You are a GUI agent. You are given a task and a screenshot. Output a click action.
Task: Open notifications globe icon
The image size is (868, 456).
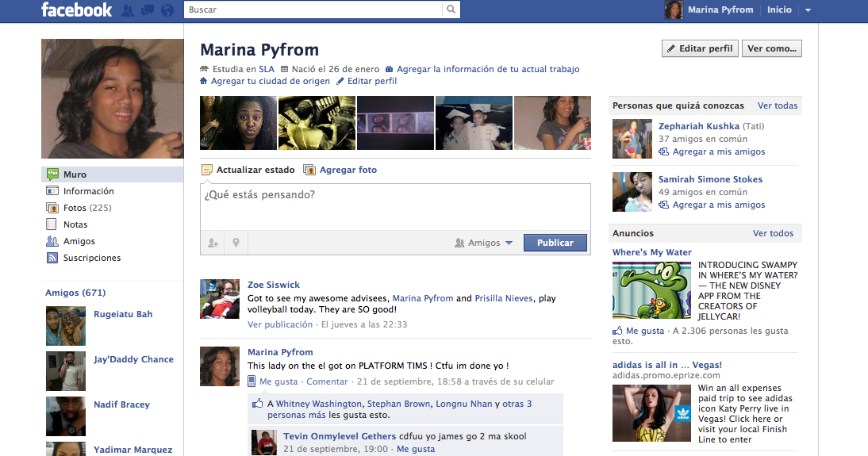(x=167, y=10)
